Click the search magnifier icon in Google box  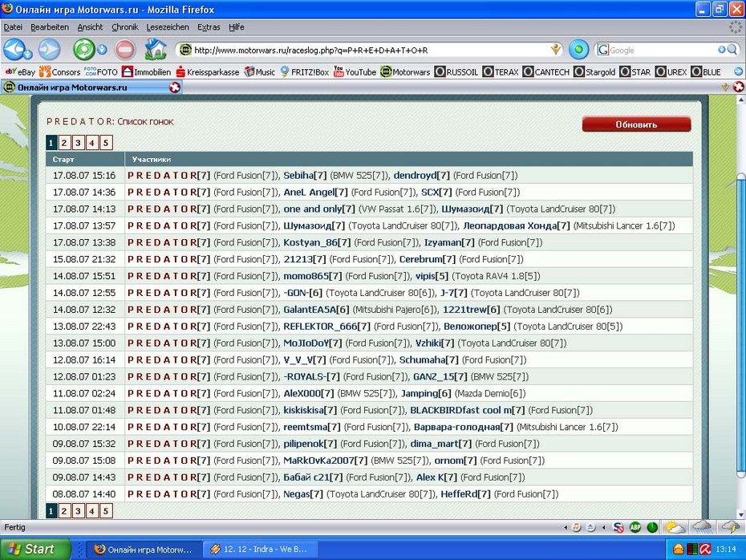pos(732,50)
